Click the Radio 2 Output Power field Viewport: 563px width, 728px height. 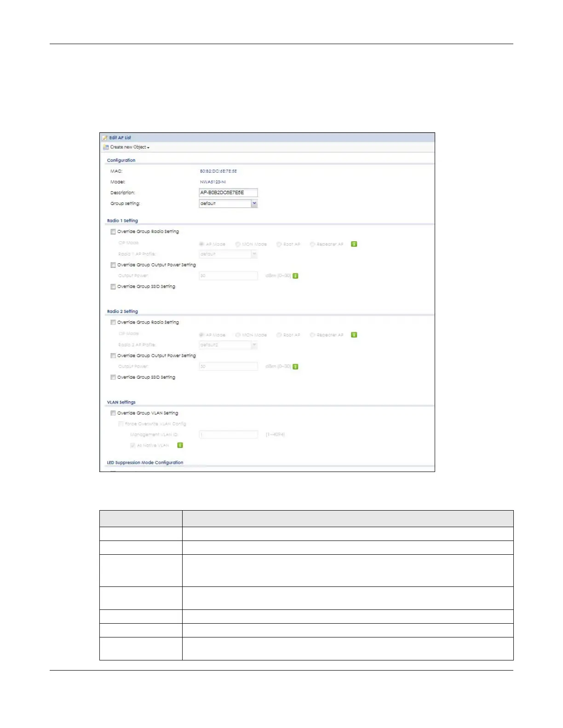[228, 366]
